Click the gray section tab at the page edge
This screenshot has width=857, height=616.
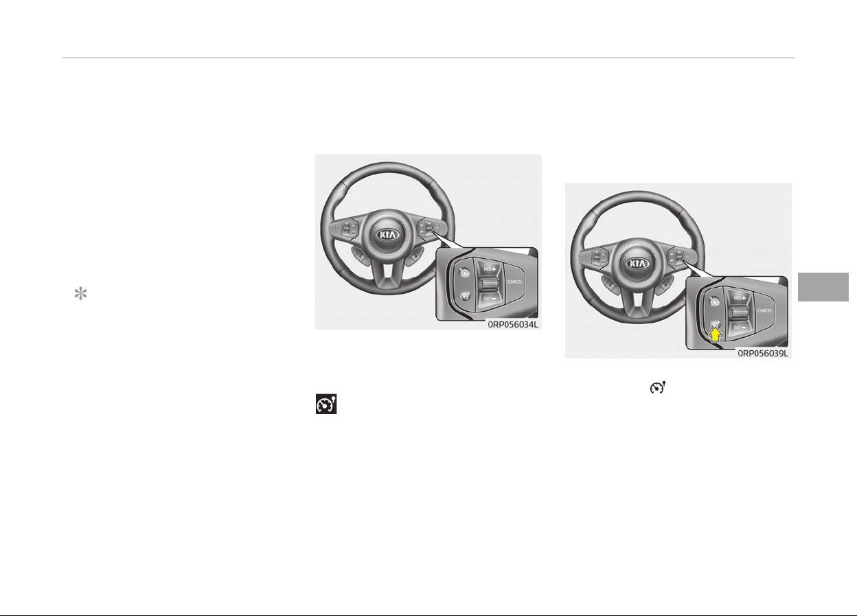824,288
